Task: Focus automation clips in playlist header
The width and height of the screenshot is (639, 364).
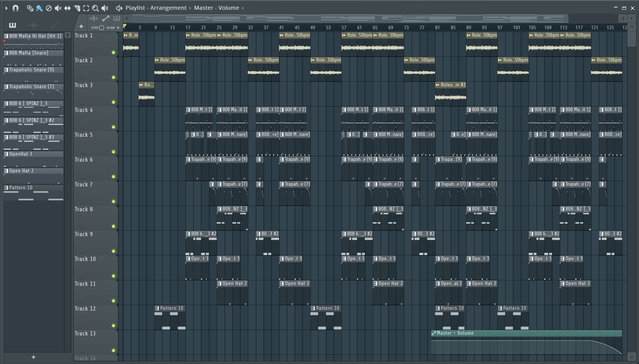Action: pyautogui.click(x=106, y=18)
